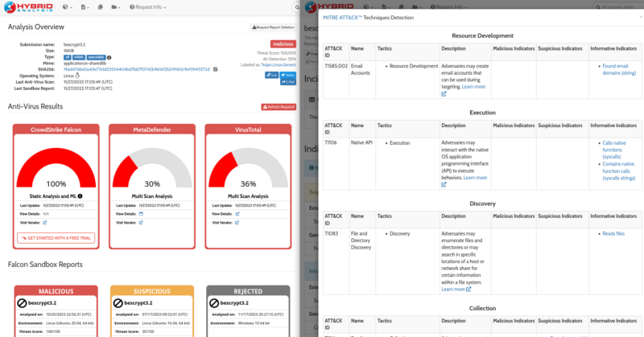Click info icon beside Static Analysis and ML
This screenshot has height=337, width=644.
tap(80, 196)
